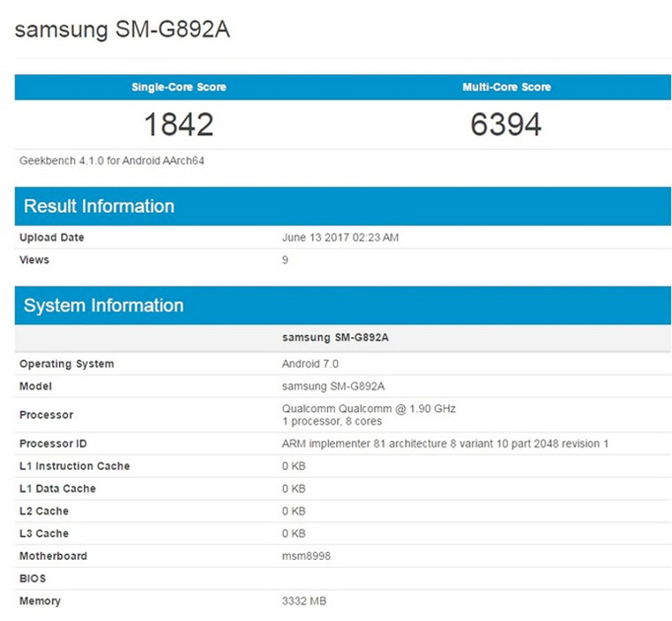Click the Upload Date row label
This screenshot has width=672, height=621.
(x=52, y=238)
